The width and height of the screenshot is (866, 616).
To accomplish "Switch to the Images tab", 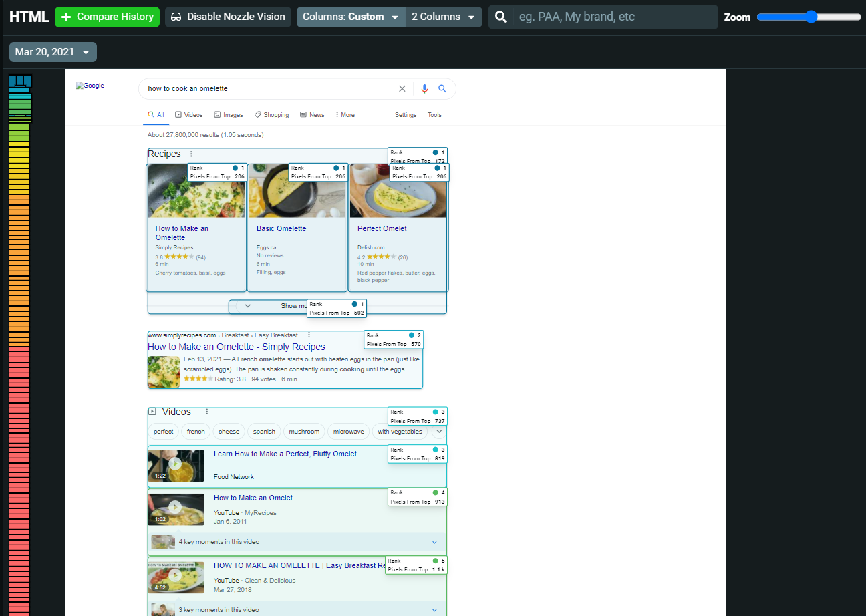I will (229, 115).
